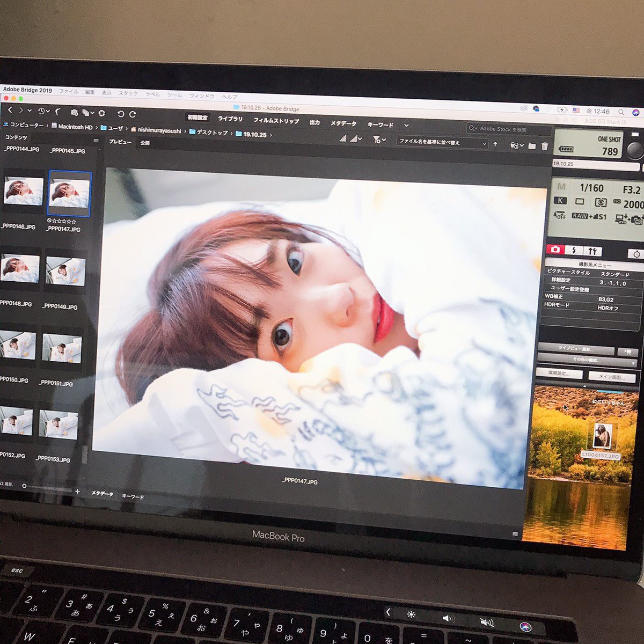Viewport: 644px width, 644px height.
Task: Select the 公開 panel tab
Action: 145,143
